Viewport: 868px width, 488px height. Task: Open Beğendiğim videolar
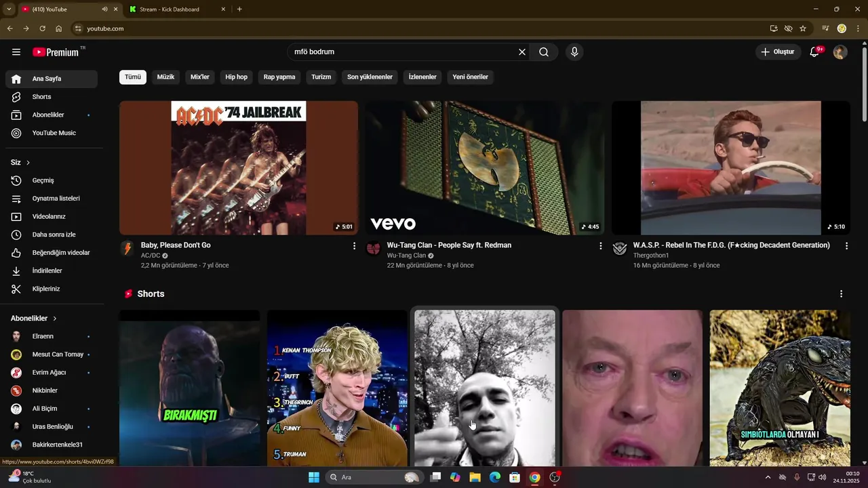[x=52, y=253]
